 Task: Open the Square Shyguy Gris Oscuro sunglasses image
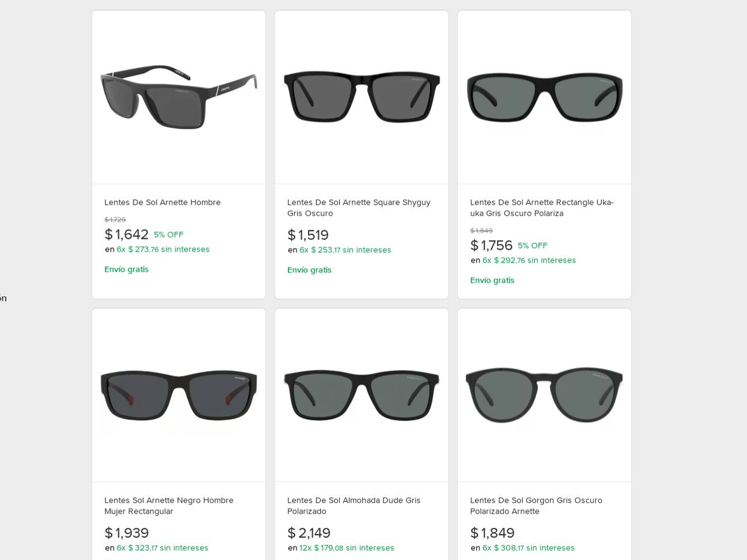tap(362, 97)
